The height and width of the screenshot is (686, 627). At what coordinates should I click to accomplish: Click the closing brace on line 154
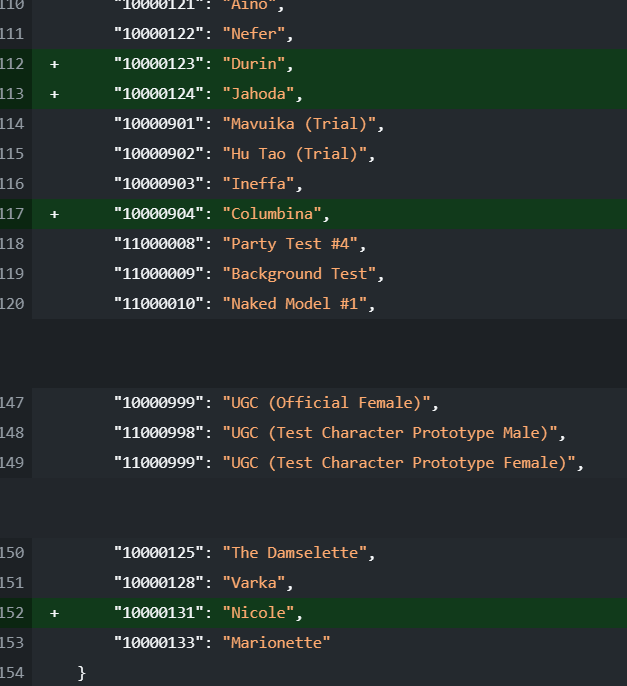pyautogui.click(x=81, y=673)
